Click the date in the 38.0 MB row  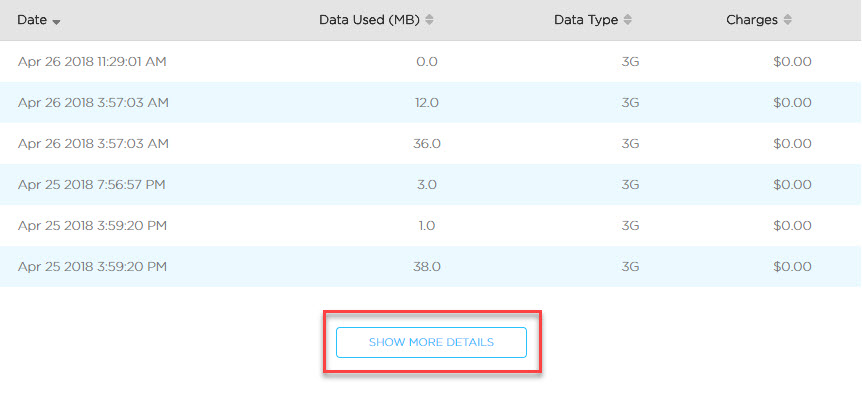click(91, 267)
